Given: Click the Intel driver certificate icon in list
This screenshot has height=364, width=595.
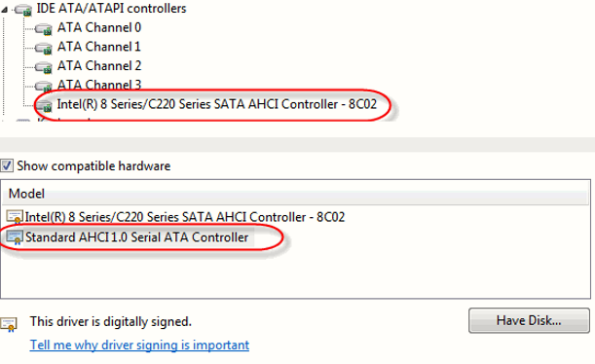Looking at the screenshot, I should point(15,217).
